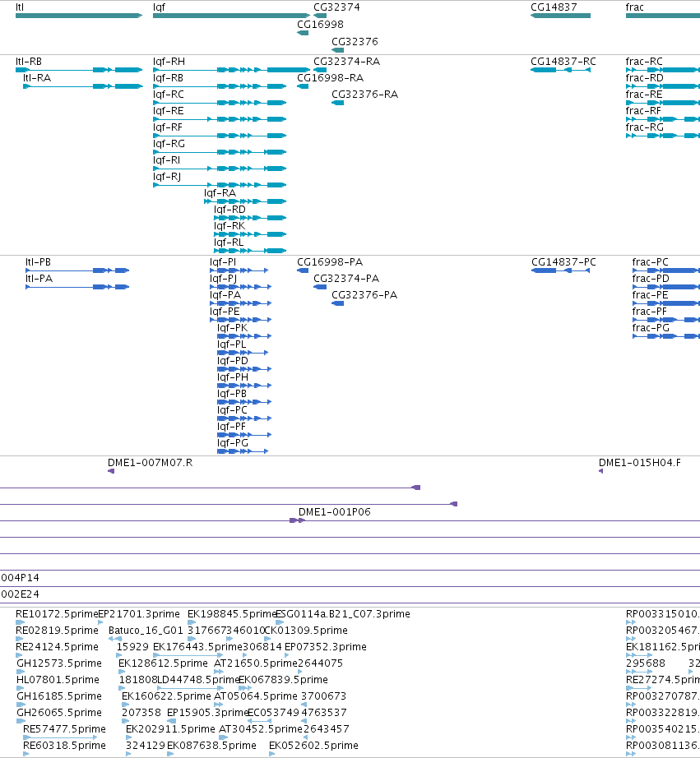The height and width of the screenshot is (758, 700).
Task: Select EST EK160622.5prime
Action: click(x=126, y=705)
